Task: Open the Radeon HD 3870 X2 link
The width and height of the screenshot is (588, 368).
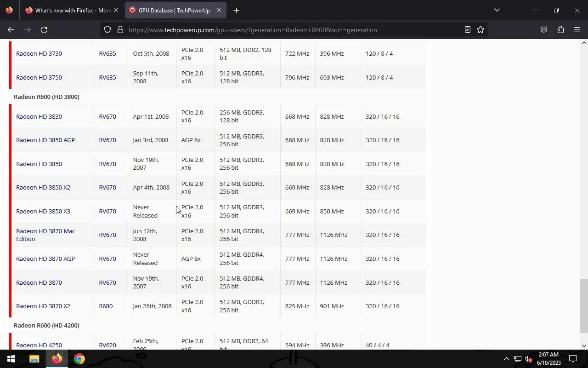Action: click(43, 306)
